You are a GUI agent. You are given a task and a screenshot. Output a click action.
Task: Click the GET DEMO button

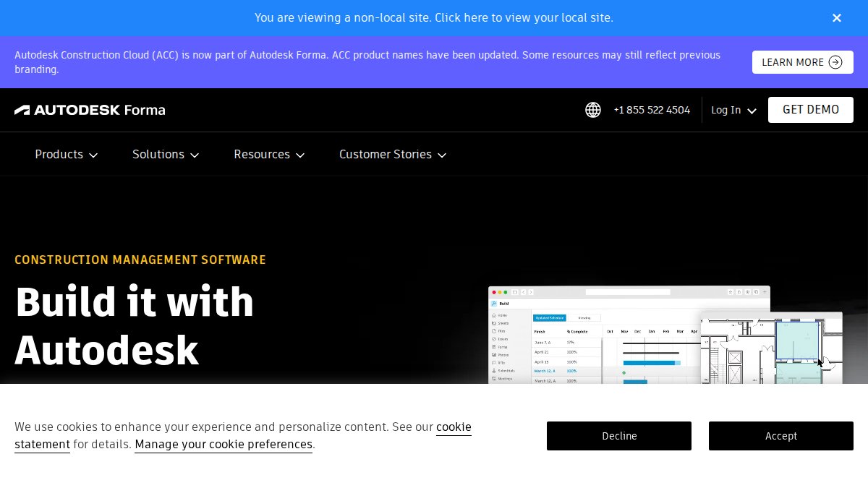[x=811, y=110]
